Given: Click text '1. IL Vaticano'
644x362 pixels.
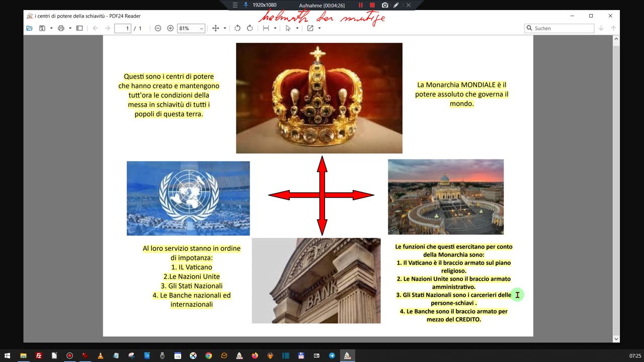Looking at the screenshot, I should 192,267.
